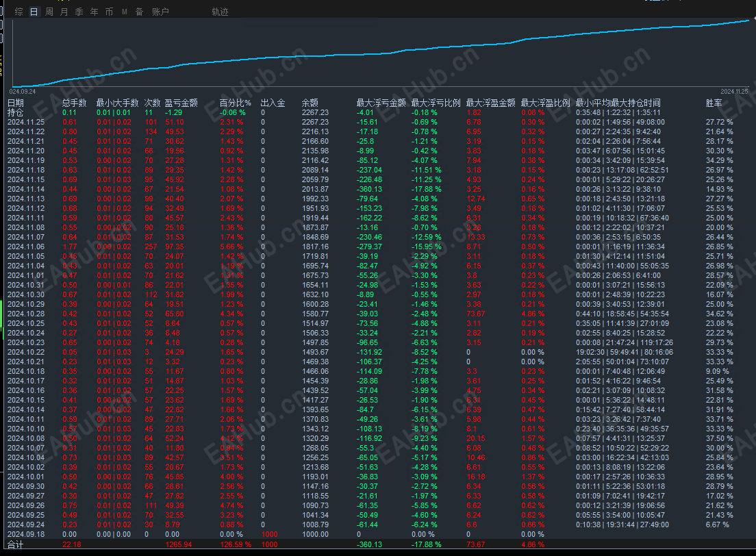
Task: Click the win rate 6.67 %
Action: click(718, 525)
